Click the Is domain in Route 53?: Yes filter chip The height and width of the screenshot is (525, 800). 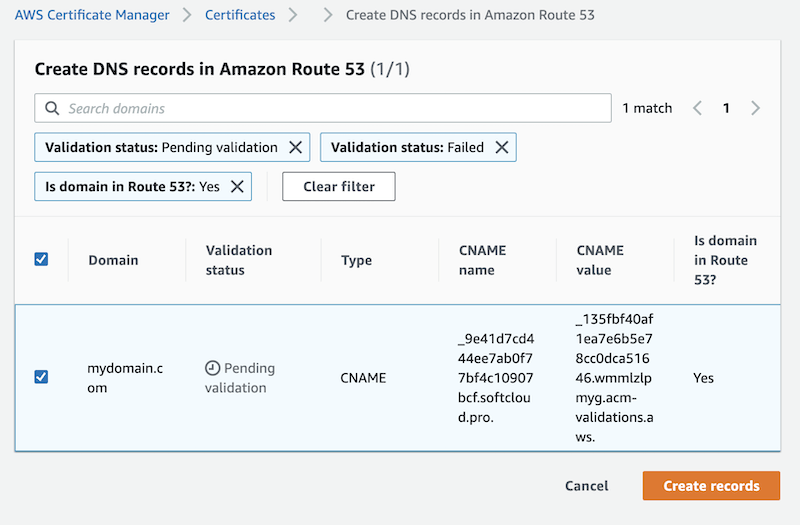tap(143, 187)
